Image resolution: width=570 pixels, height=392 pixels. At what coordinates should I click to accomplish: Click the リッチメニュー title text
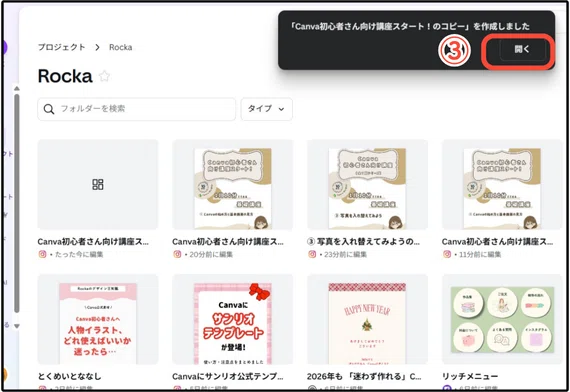(470, 376)
